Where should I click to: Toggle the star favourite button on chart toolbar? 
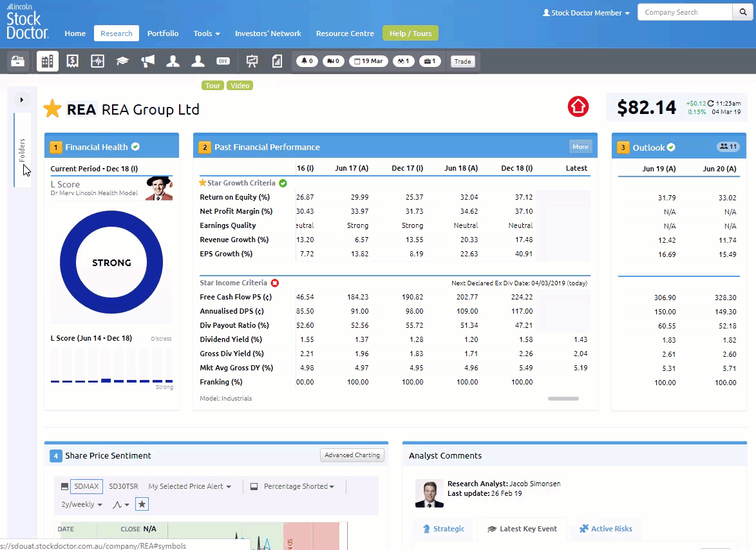pos(142,504)
